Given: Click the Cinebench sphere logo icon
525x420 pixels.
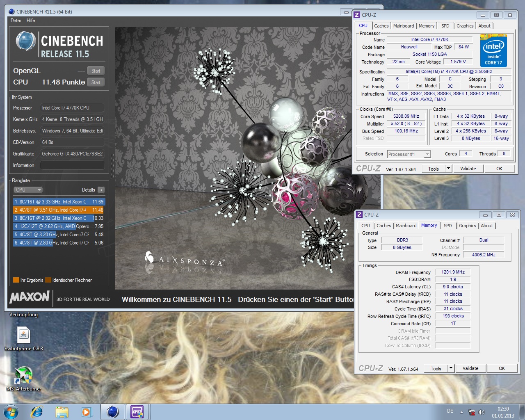Looking at the screenshot, I should pos(26,41).
